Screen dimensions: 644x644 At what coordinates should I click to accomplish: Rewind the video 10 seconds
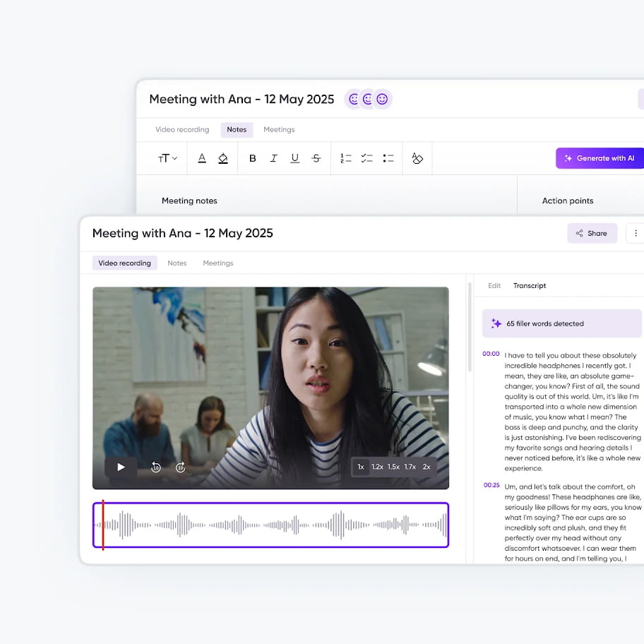click(x=155, y=467)
